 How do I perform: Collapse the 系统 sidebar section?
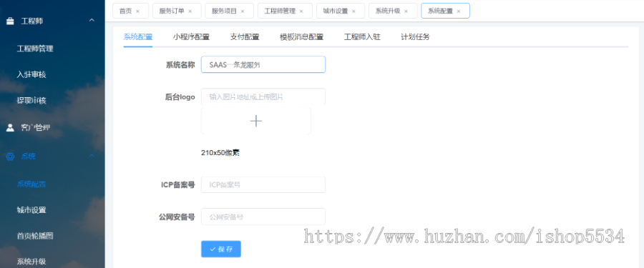coord(92,156)
